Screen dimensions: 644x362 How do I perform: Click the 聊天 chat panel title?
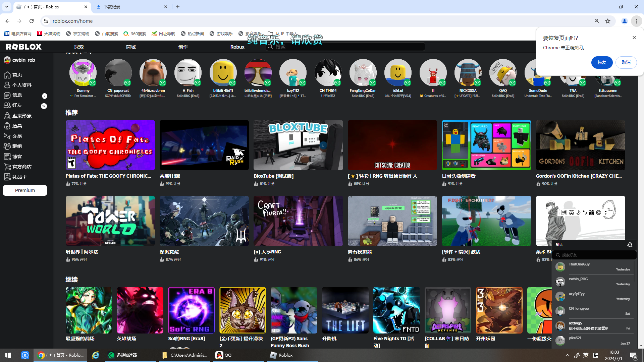559,245
